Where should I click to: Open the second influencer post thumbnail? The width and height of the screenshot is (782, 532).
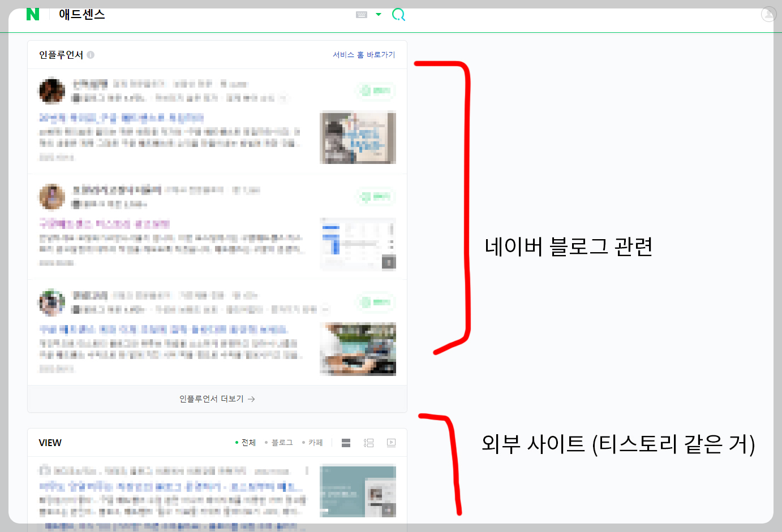pos(358,244)
